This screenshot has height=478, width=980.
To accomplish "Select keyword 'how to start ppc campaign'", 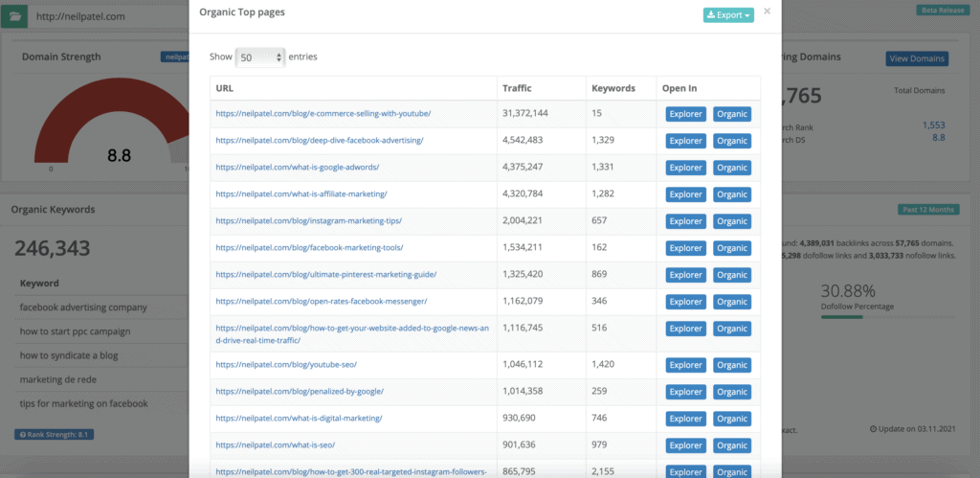I will pos(75,331).
